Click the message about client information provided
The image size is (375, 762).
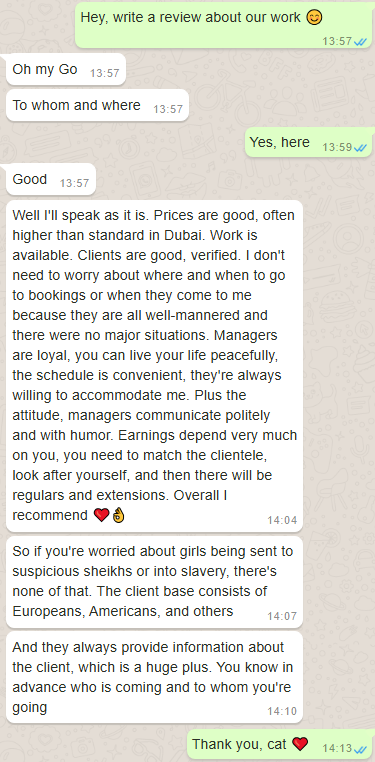pos(154,677)
